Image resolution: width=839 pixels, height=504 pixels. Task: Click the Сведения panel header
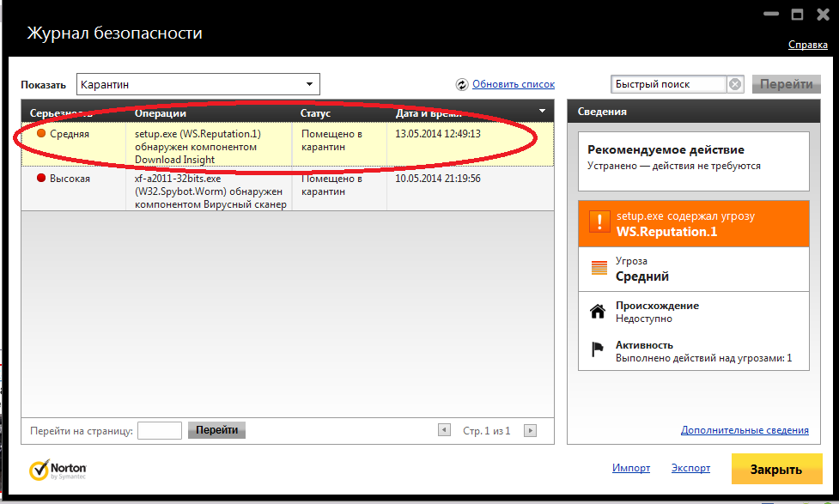click(x=694, y=112)
